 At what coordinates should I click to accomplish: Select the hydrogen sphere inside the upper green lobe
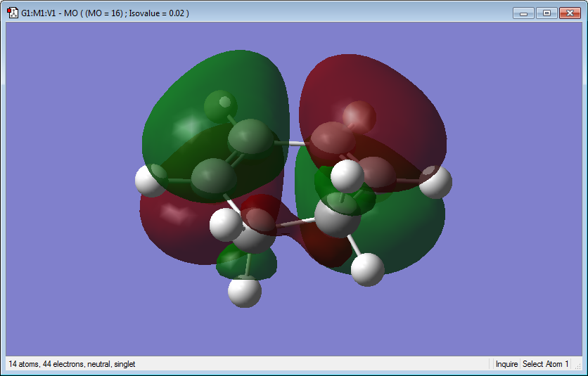click(x=221, y=106)
